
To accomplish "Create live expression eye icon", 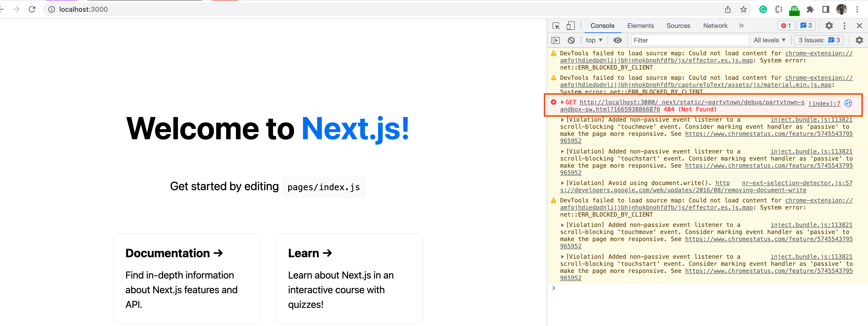I will coord(617,40).
